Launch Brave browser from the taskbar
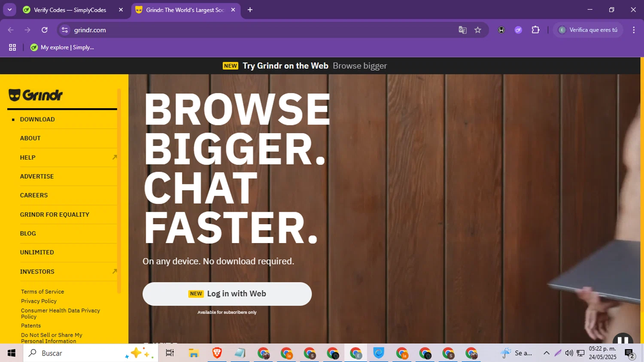 (217, 353)
